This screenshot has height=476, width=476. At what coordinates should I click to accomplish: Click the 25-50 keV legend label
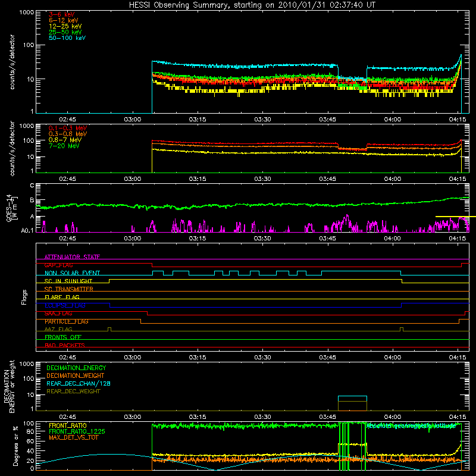click(65, 32)
